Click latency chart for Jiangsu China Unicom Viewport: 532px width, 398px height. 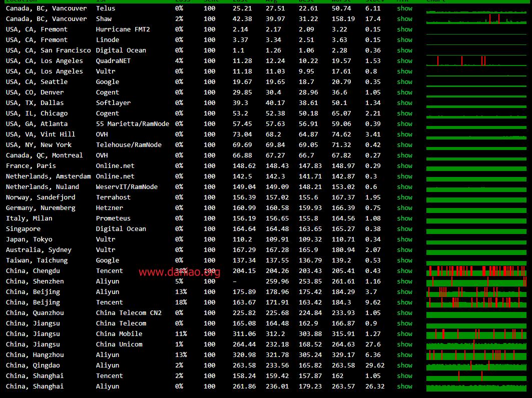click(476, 345)
